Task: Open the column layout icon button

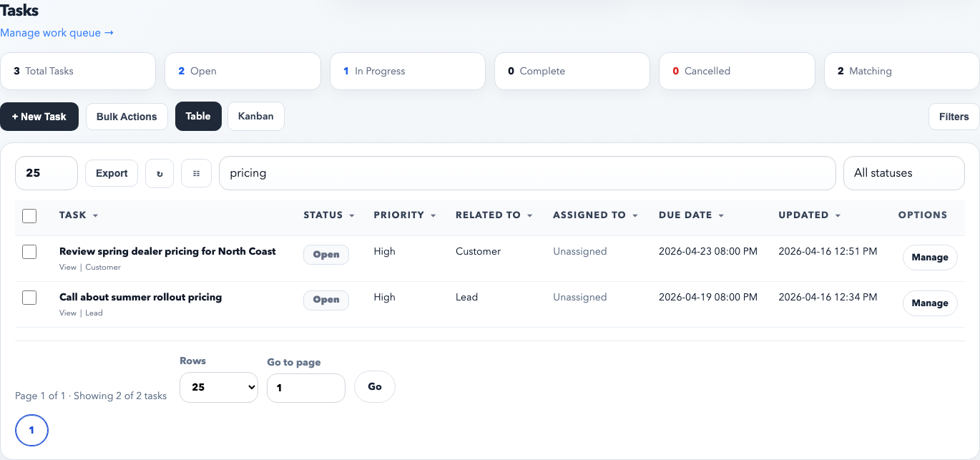Action: coord(196,173)
